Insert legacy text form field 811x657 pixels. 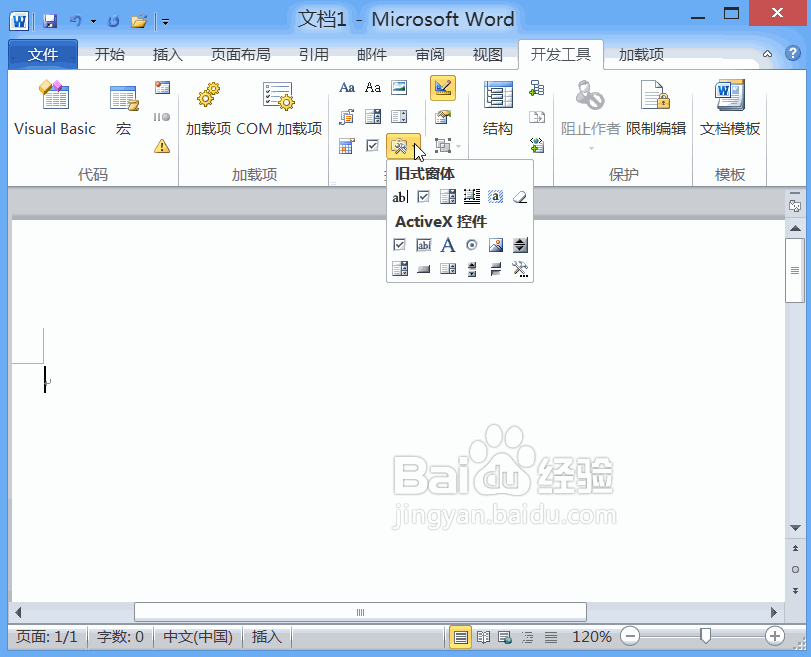tap(400, 197)
